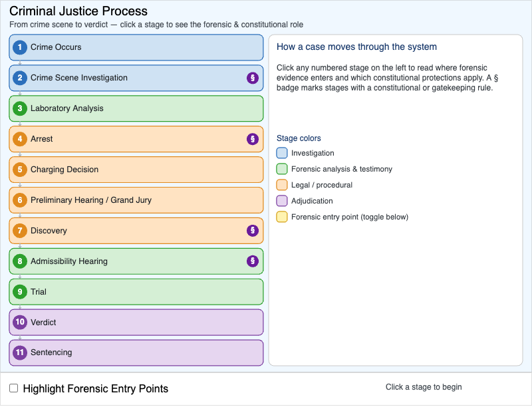The image size is (532, 407).
Task: Click the § badge on the Arrest stage
Action: click(253, 139)
